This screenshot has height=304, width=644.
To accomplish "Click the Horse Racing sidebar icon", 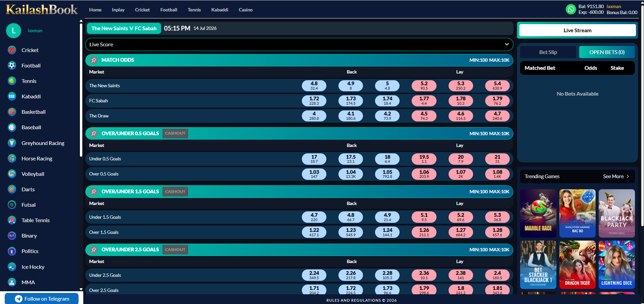I will pos(12,158).
